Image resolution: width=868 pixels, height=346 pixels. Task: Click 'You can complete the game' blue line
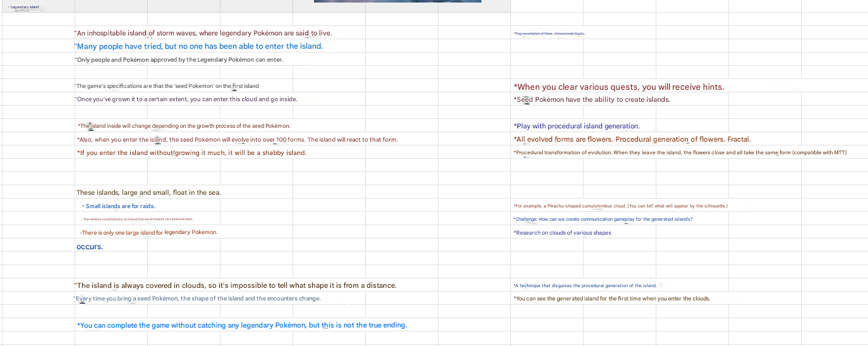pyautogui.click(x=242, y=325)
